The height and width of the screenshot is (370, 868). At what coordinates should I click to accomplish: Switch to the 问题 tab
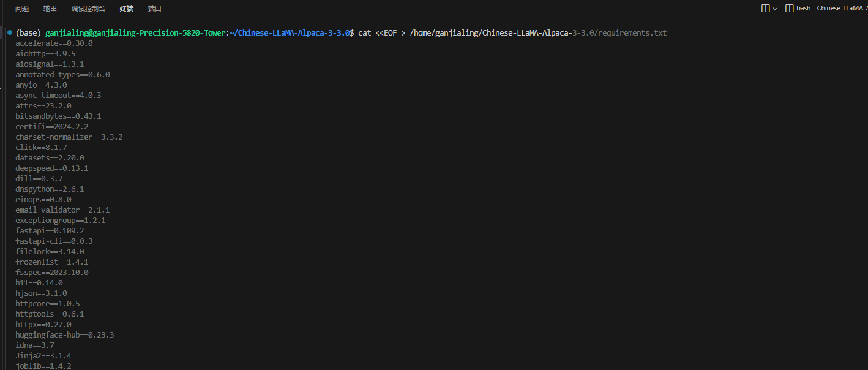pyautogui.click(x=22, y=9)
